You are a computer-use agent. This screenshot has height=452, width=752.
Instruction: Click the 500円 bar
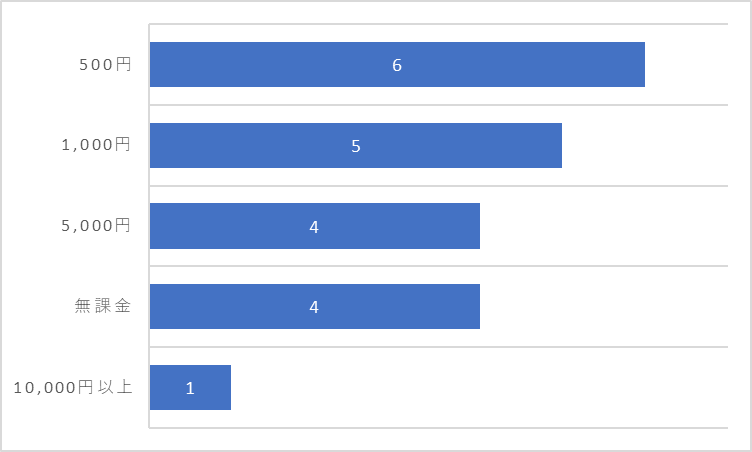tap(397, 64)
